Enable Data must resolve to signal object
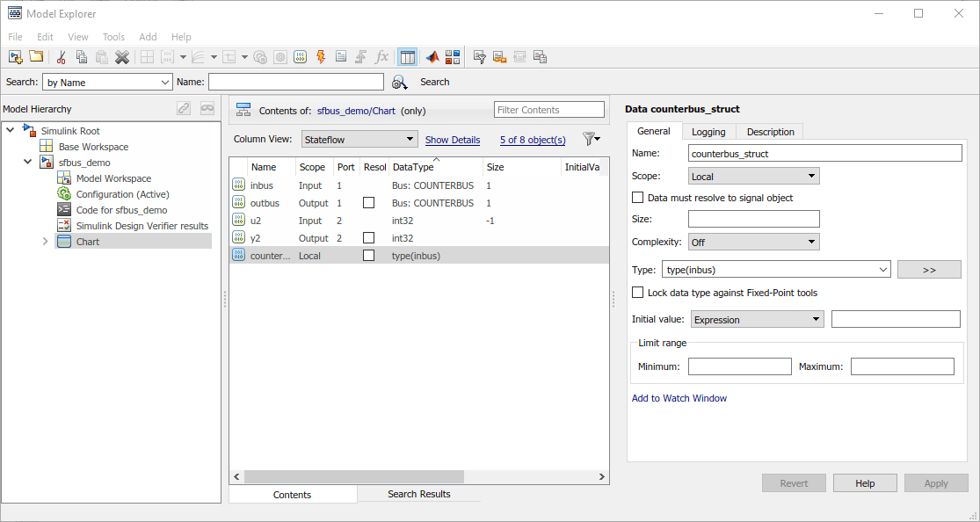Image resolution: width=980 pixels, height=522 pixels. pos(638,198)
